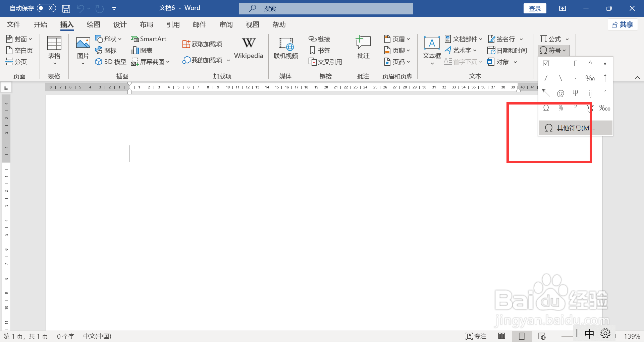The height and width of the screenshot is (342, 644).
Task: Insert the Ψ psi symbol
Action: [575, 93]
